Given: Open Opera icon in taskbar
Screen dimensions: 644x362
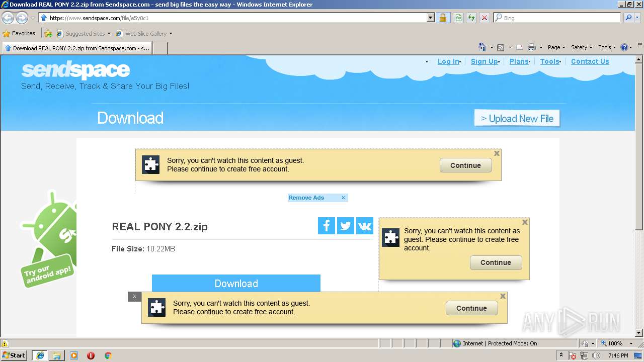Looking at the screenshot, I should click(91, 355).
